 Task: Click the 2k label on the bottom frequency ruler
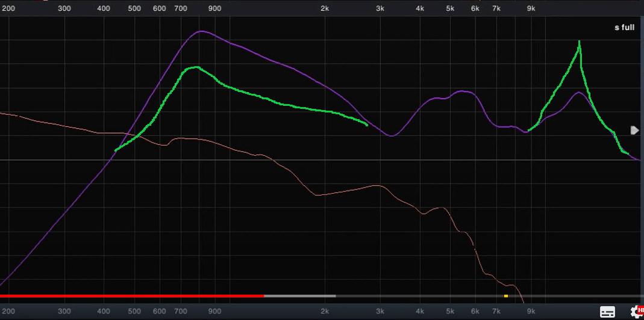tap(325, 312)
